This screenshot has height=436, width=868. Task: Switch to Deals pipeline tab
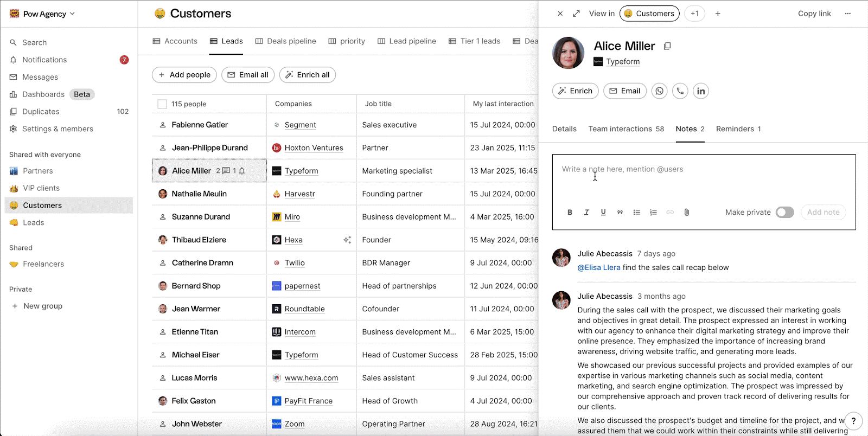(x=286, y=41)
